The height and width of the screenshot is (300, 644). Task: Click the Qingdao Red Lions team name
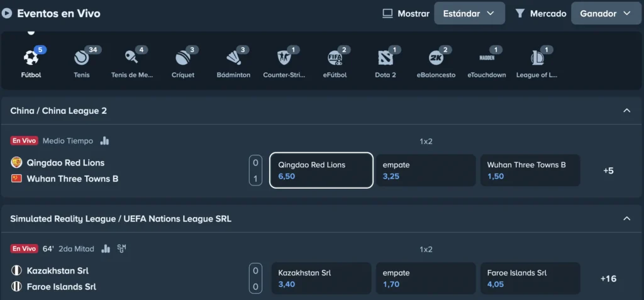pos(65,163)
